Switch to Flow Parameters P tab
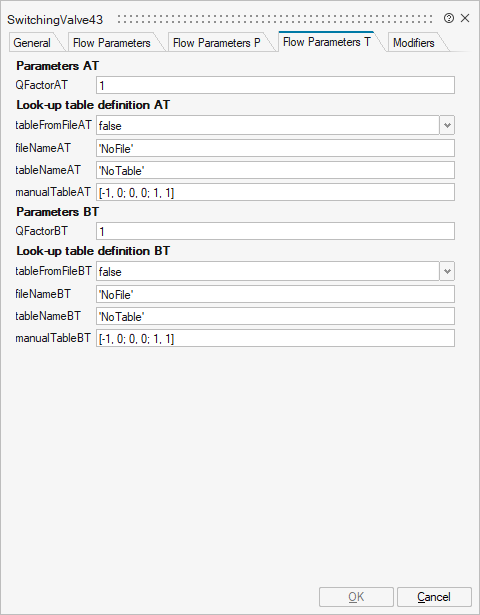The width and height of the screenshot is (480, 615). 216,42
